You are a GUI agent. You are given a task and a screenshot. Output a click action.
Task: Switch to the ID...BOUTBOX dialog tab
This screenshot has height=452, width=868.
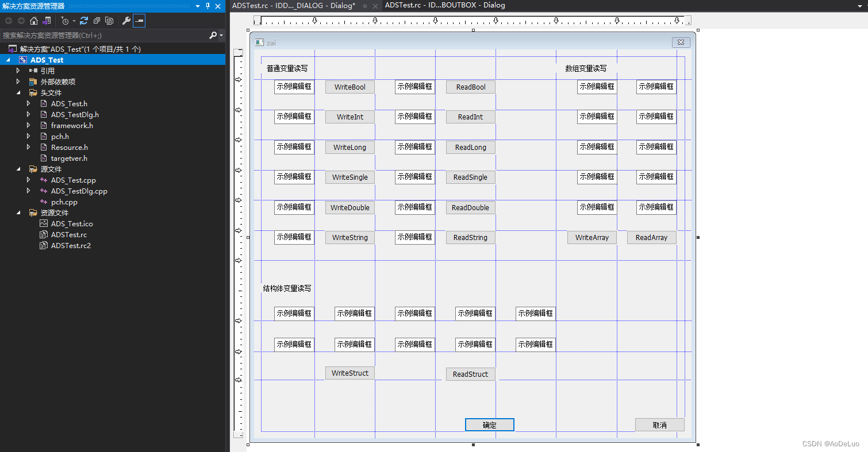[445, 5]
